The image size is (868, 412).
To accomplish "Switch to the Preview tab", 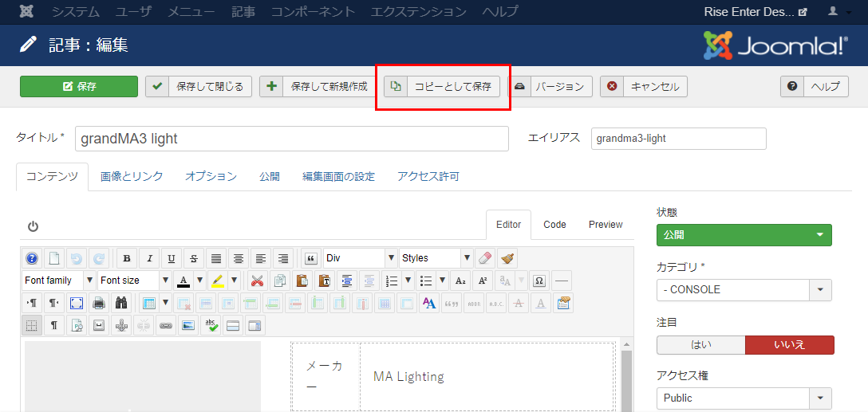I will tap(606, 225).
